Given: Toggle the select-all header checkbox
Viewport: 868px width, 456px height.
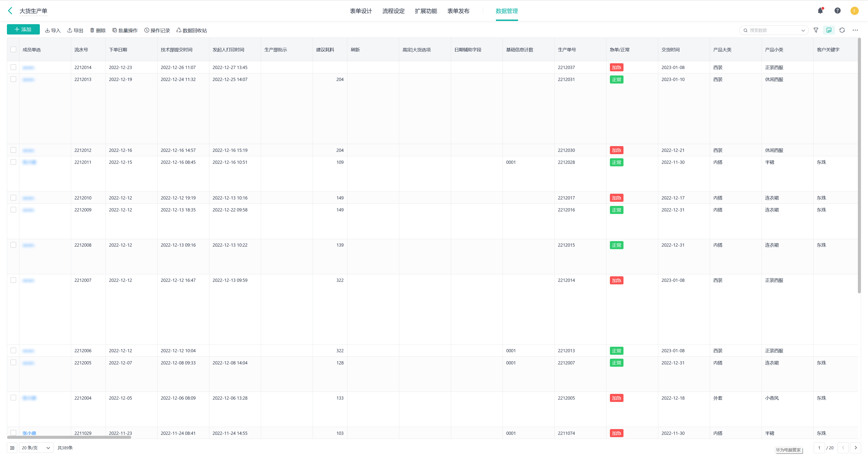Looking at the screenshot, I should [x=13, y=49].
